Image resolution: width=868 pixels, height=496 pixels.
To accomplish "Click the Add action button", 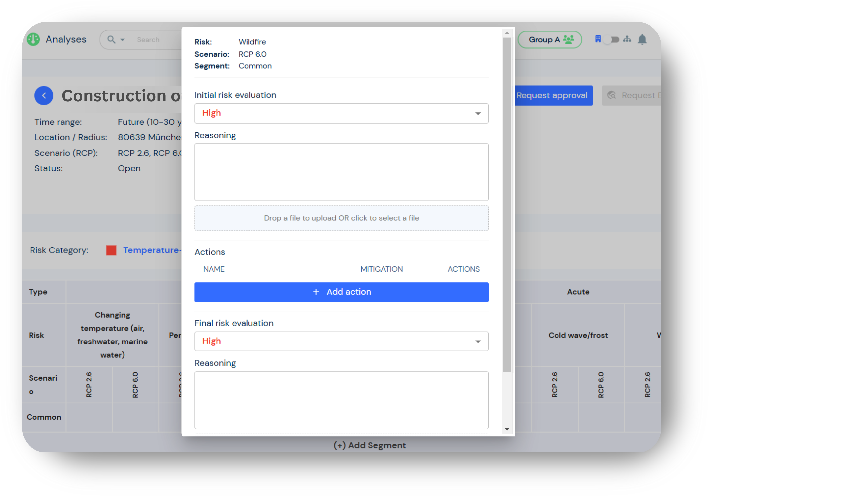I will (341, 291).
